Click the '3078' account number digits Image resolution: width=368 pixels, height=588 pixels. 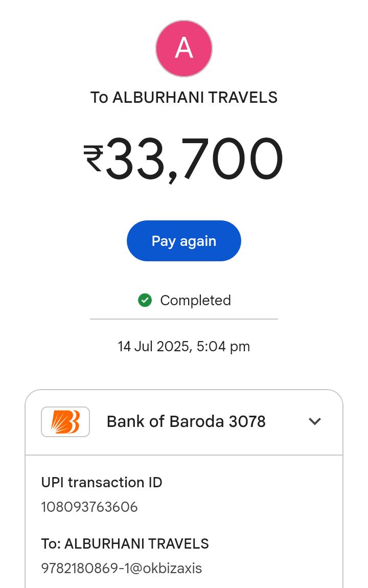(247, 422)
